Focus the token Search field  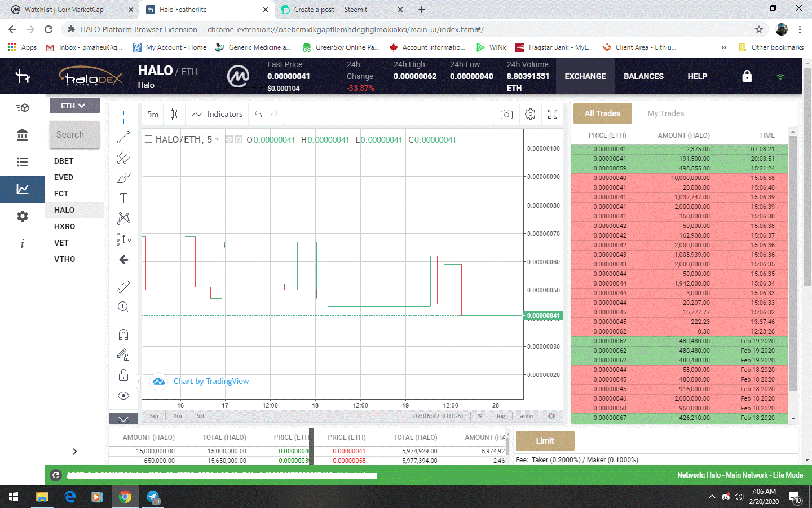tap(74, 135)
